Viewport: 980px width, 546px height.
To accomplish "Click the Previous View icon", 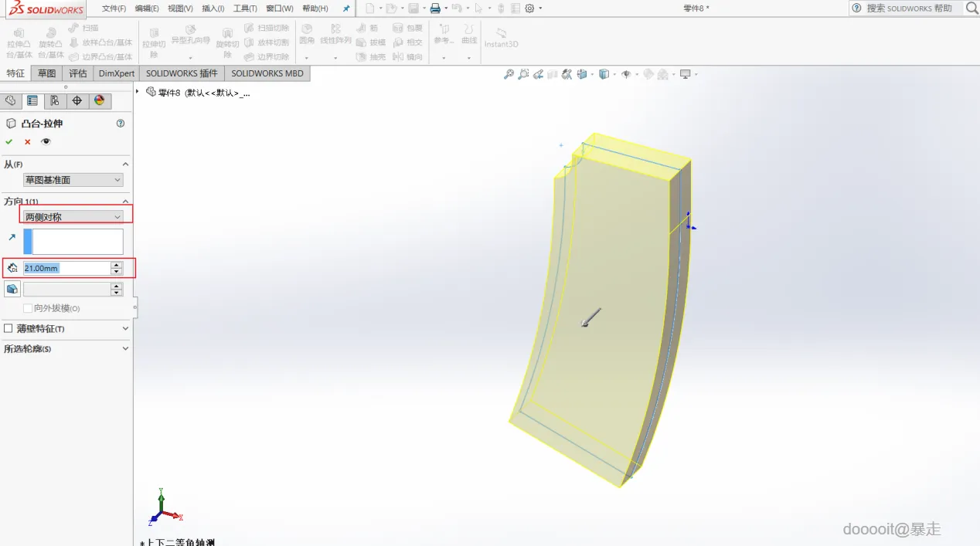I will (538, 74).
